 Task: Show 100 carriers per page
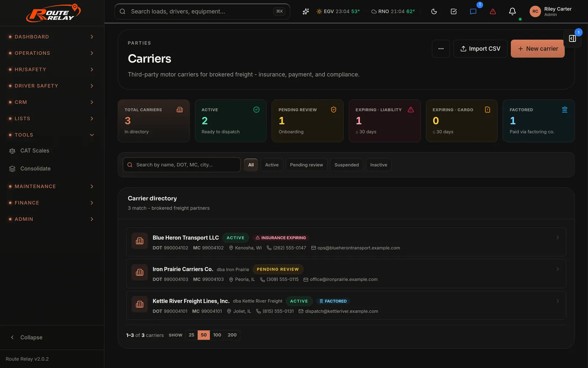point(217,335)
